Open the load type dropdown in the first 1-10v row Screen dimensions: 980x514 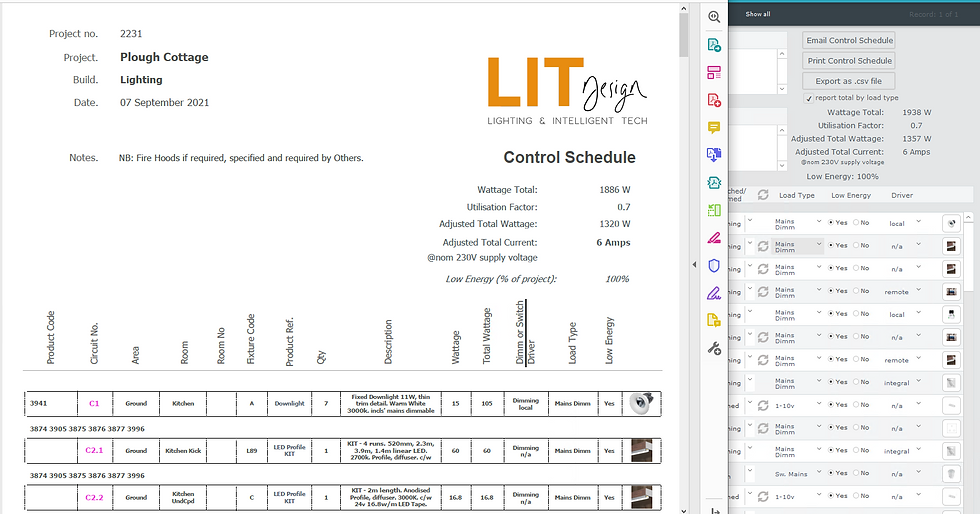[x=819, y=404]
